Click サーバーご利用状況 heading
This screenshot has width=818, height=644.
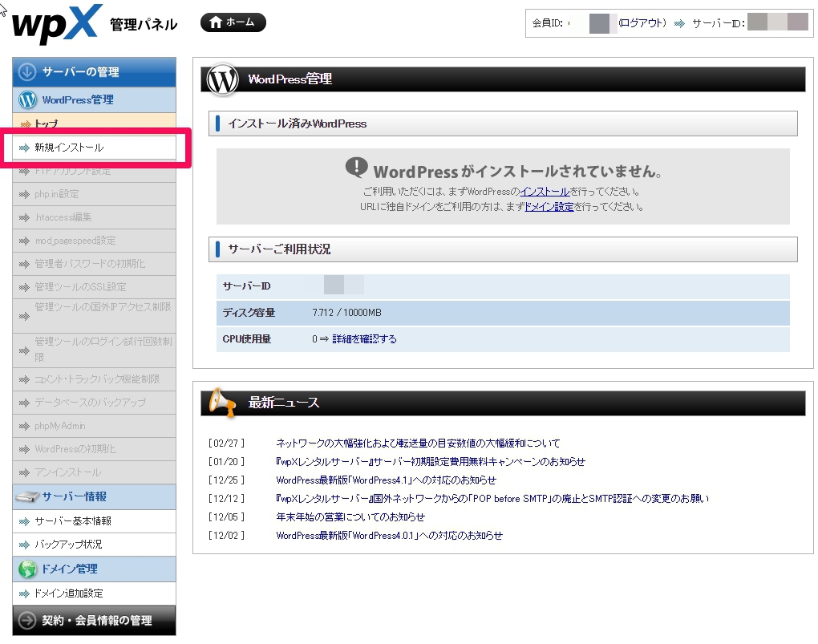[279, 249]
